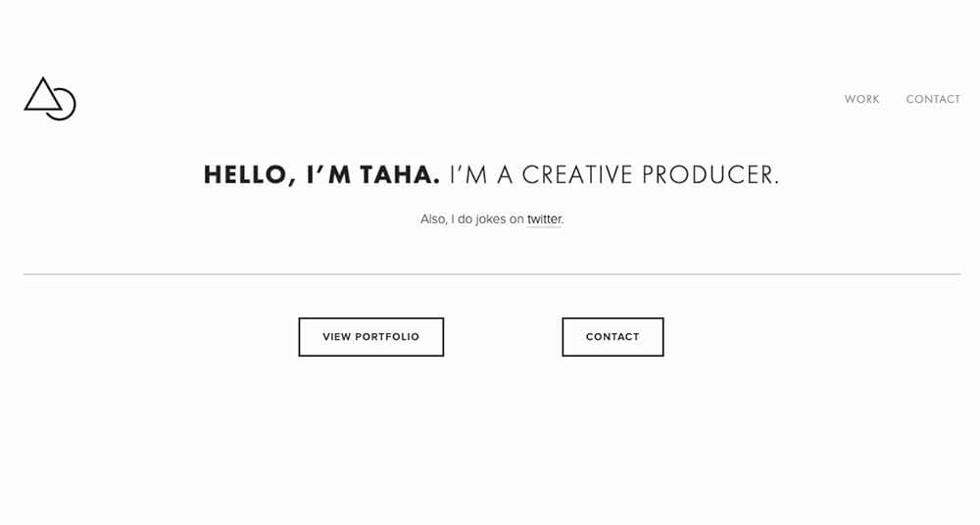The width and height of the screenshot is (980, 525).
Task: Click the outlined CONTACT button below divider
Action: pos(612,337)
